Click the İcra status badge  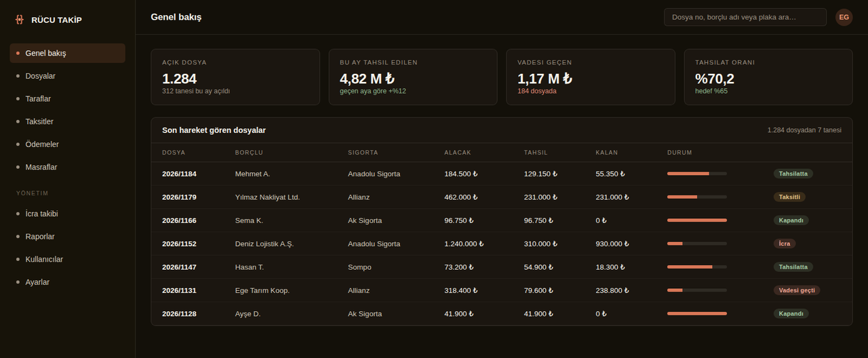coord(785,243)
